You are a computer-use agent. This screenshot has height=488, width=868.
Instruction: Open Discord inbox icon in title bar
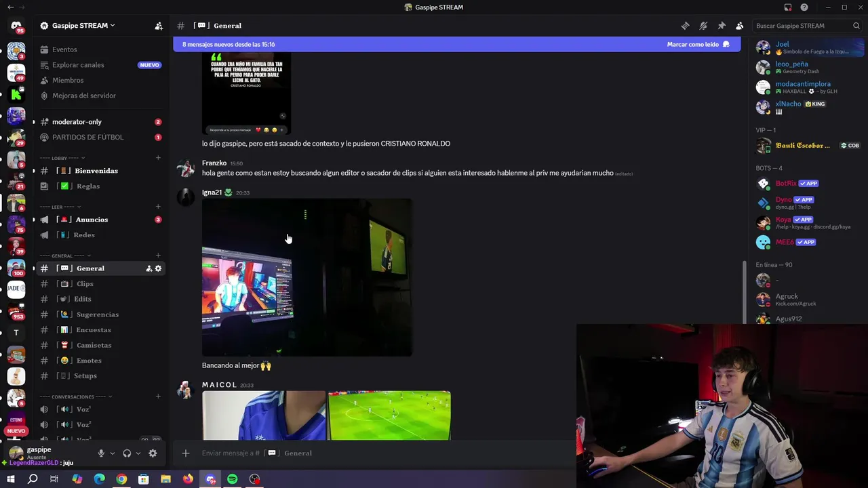coord(788,7)
